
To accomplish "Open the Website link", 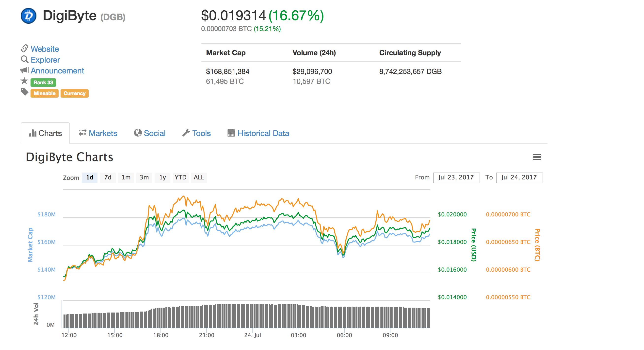I will point(45,49).
